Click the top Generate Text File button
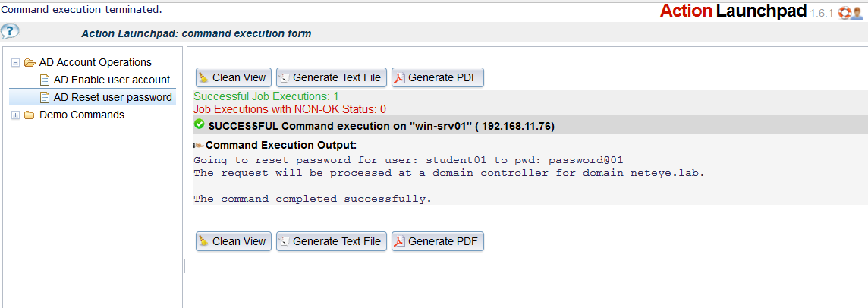This screenshot has height=308, width=868. 331,77
